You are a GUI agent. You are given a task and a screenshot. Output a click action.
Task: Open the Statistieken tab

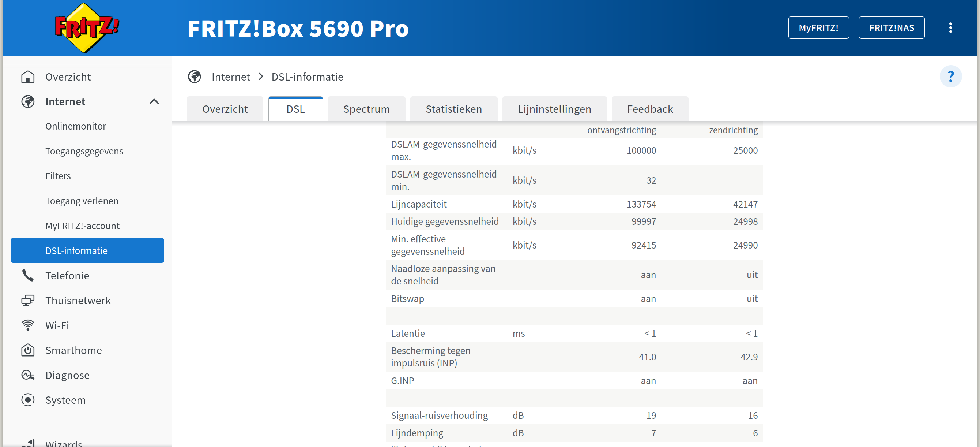pyautogui.click(x=453, y=109)
